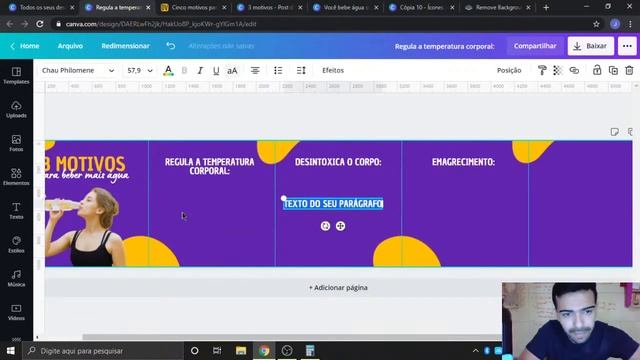This screenshot has width=640, height=360.
Task: Open File Explorer from the taskbar
Action: click(241, 351)
